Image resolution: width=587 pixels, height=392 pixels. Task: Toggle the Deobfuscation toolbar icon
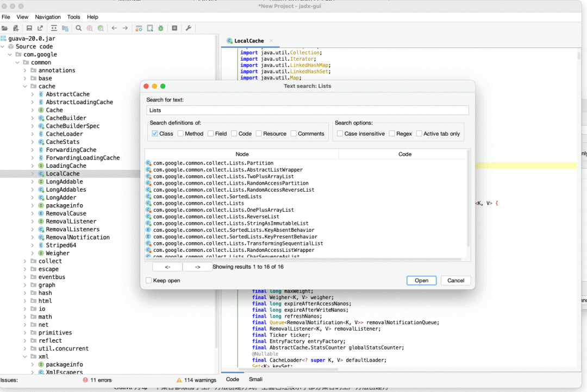[x=139, y=28]
